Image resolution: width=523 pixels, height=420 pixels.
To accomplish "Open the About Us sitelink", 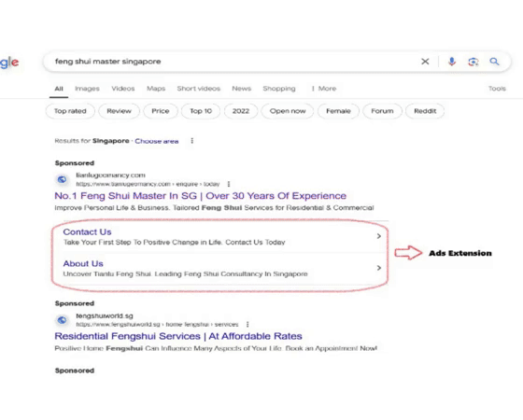I will coord(83,263).
